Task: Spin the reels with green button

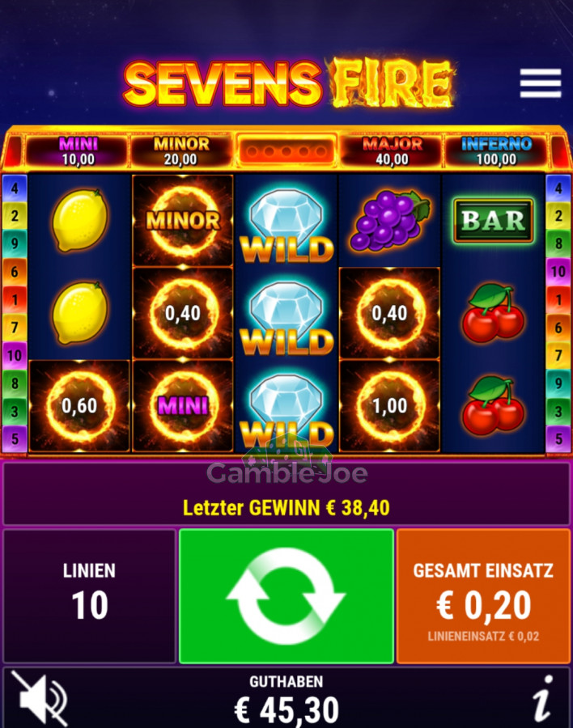Action: tap(286, 596)
